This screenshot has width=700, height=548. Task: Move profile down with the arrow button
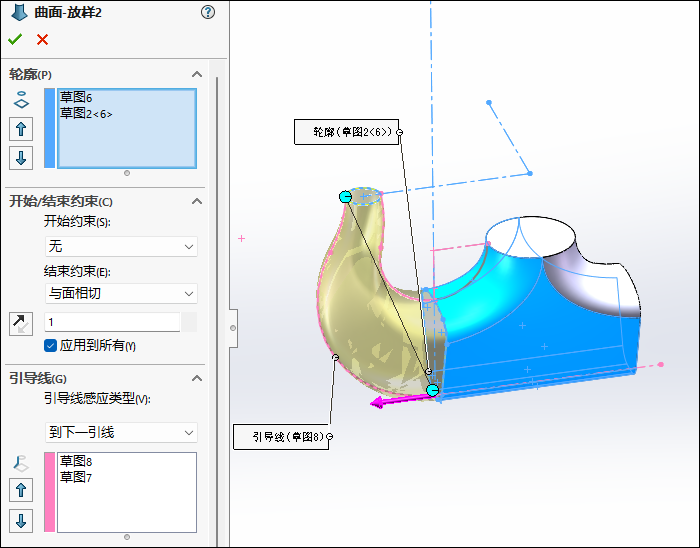(x=21, y=157)
